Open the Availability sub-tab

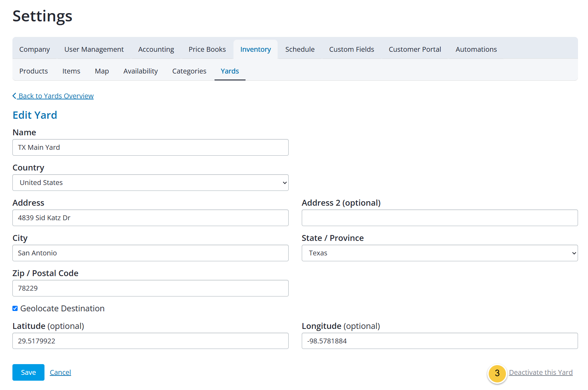tap(140, 71)
